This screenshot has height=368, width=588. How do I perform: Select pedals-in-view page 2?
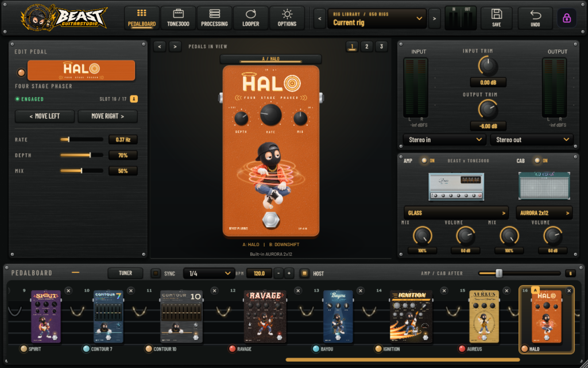[367, 47]
